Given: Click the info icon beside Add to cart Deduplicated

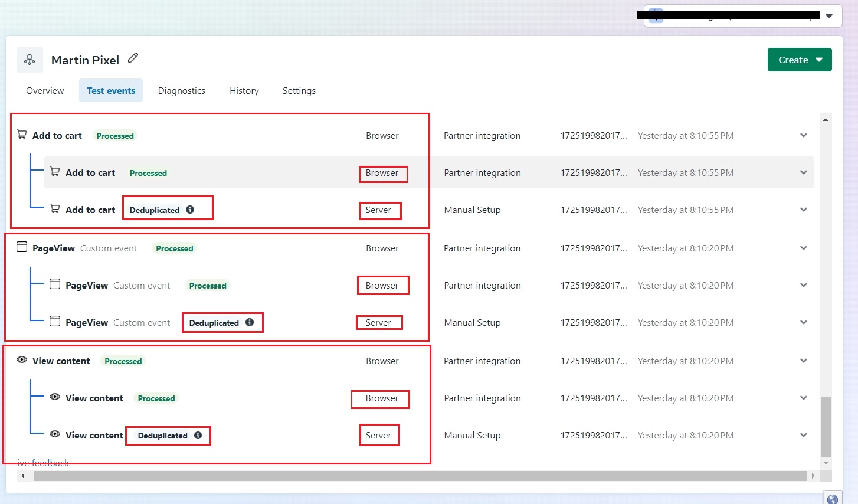Looking at the screenshot, I should tap(190, 210).
